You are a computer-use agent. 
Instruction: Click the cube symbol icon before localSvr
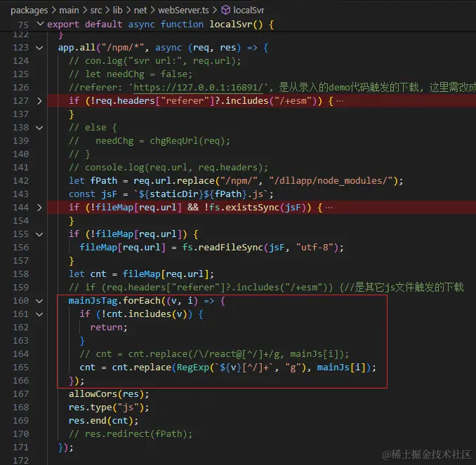point(225,11)
